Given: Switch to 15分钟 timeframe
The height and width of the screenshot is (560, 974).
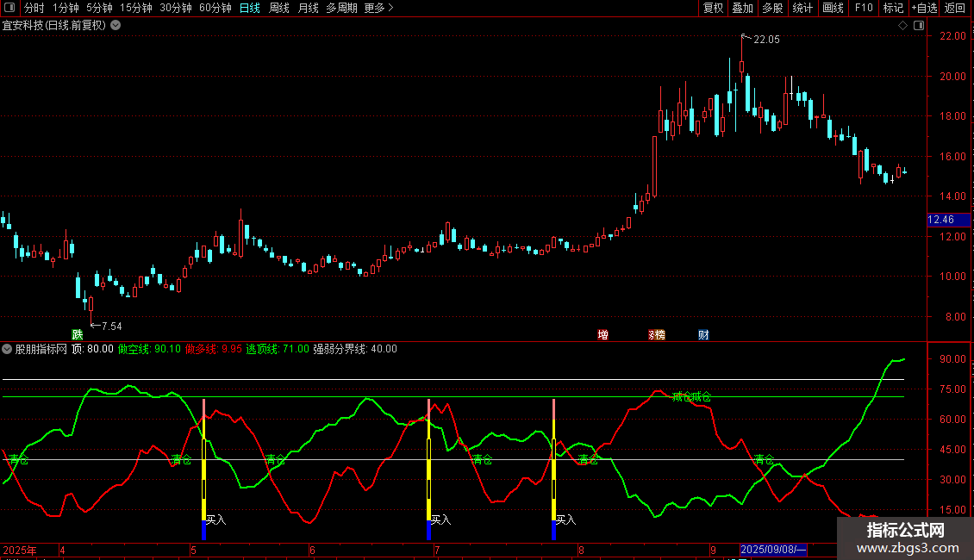Looking at the screenshot, I should [x=136, y=8].
